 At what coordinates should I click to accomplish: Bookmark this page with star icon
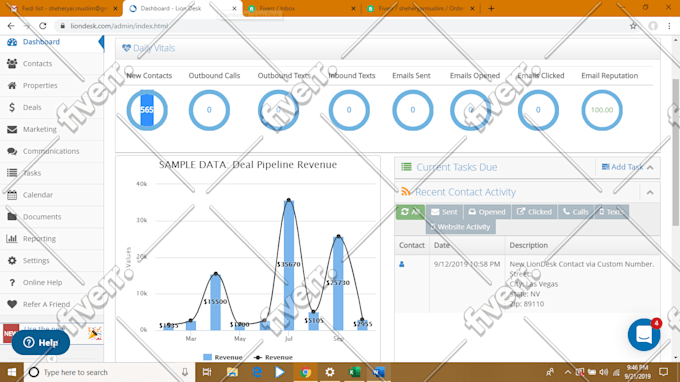[633, 26]
